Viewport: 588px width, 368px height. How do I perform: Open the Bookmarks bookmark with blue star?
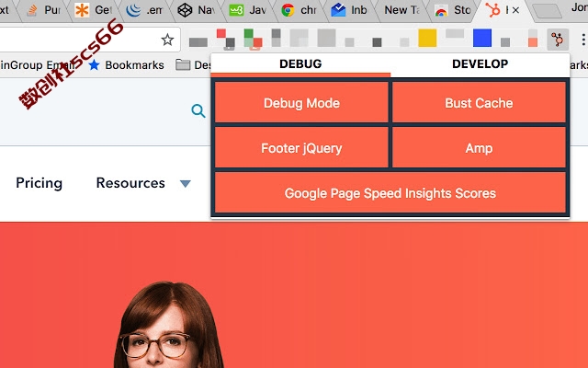click(127, 65)
